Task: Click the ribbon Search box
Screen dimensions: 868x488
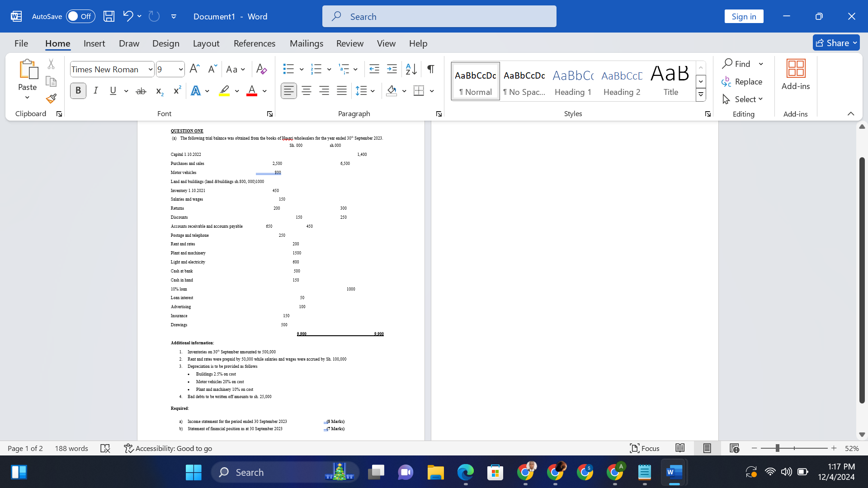Action: tap(439, 16)
